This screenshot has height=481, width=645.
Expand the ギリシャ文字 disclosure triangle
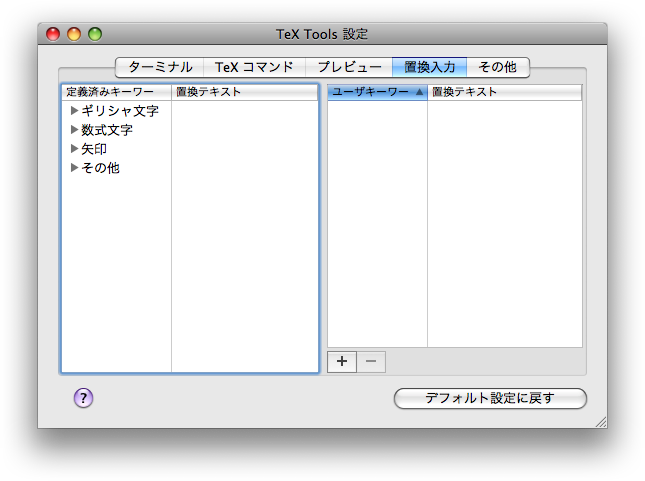(x=74, y=110)
